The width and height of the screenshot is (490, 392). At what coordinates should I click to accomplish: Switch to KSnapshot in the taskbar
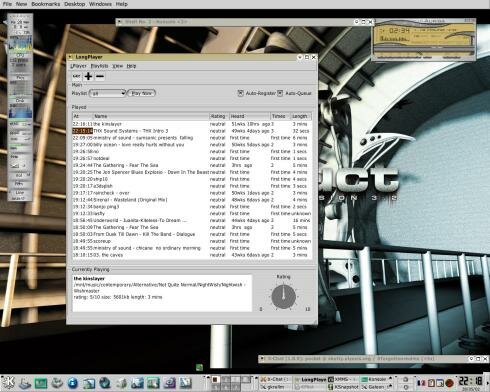coord(343,387)
